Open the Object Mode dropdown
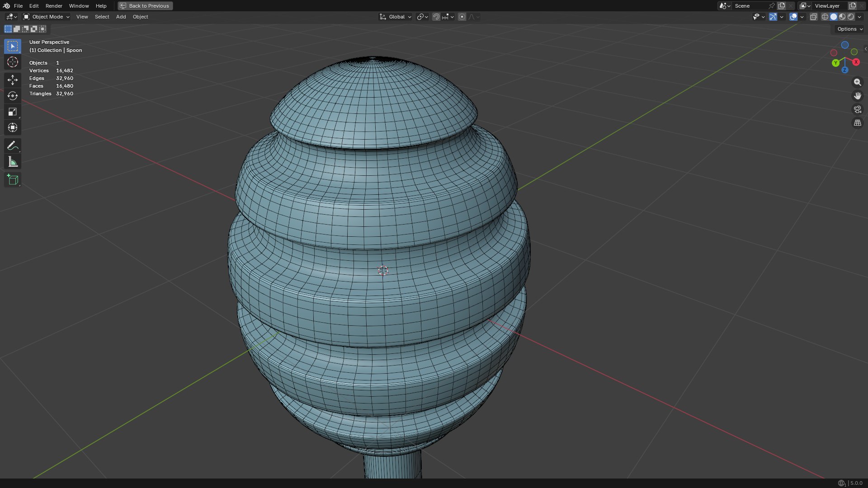 coord(47,17)
